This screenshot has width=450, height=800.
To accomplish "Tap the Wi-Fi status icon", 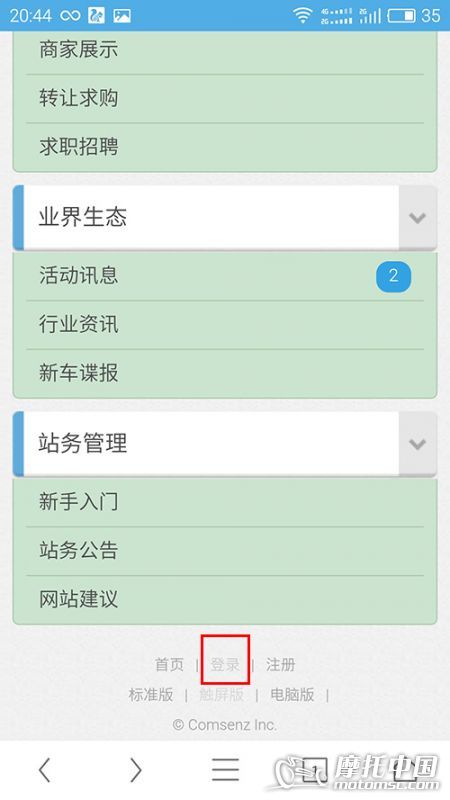I will [x=303, y=15].
